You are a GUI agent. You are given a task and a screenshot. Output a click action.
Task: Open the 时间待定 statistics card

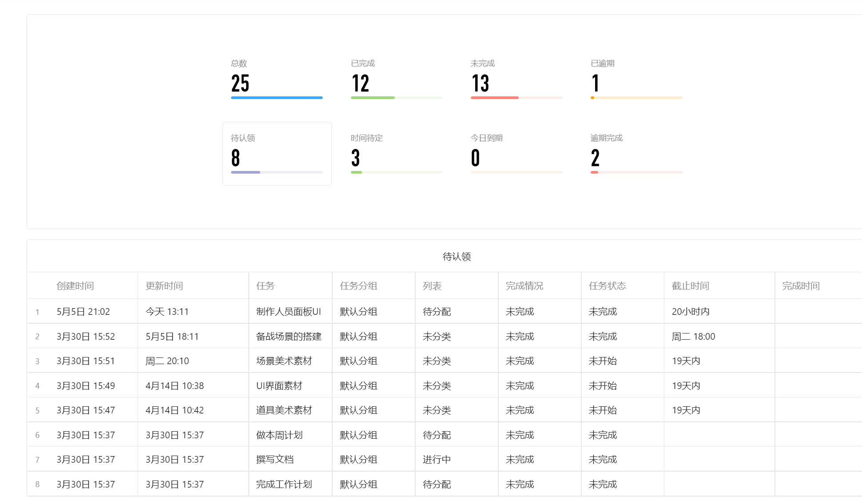397,153
